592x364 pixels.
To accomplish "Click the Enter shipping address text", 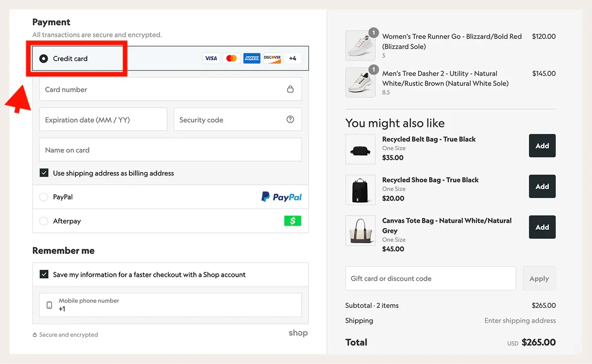I will coord(520,321).
